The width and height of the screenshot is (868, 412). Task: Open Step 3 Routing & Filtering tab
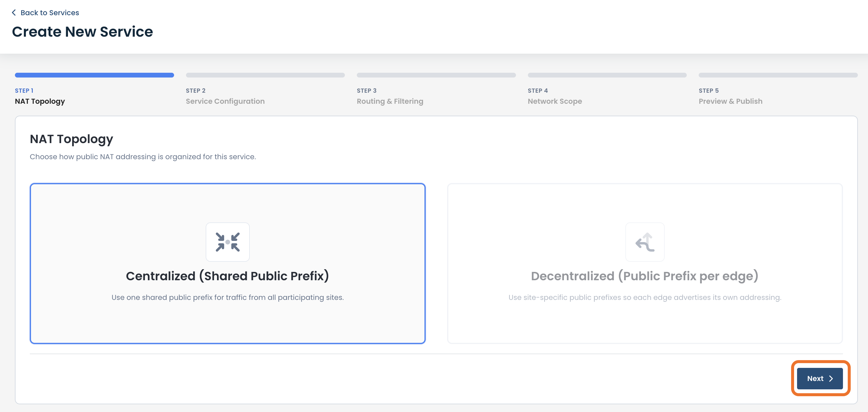click(x=436, y=89)
